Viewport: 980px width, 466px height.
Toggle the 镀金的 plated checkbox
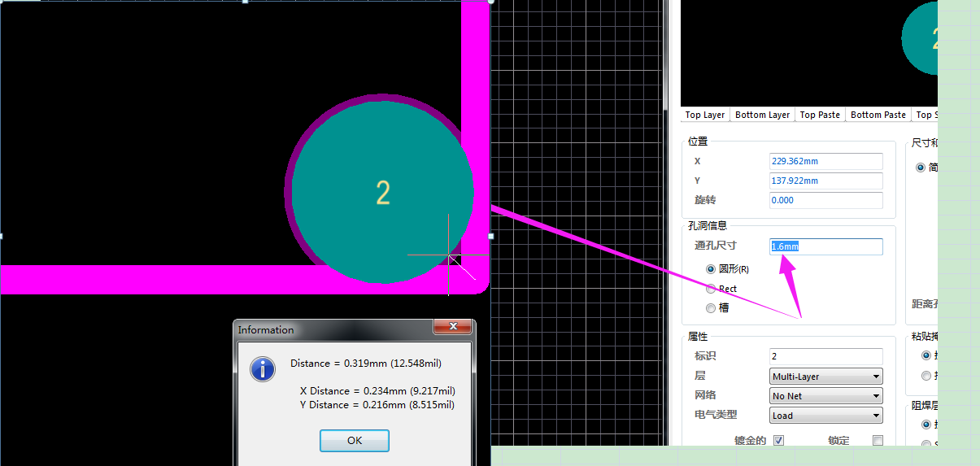coord(778,440)
